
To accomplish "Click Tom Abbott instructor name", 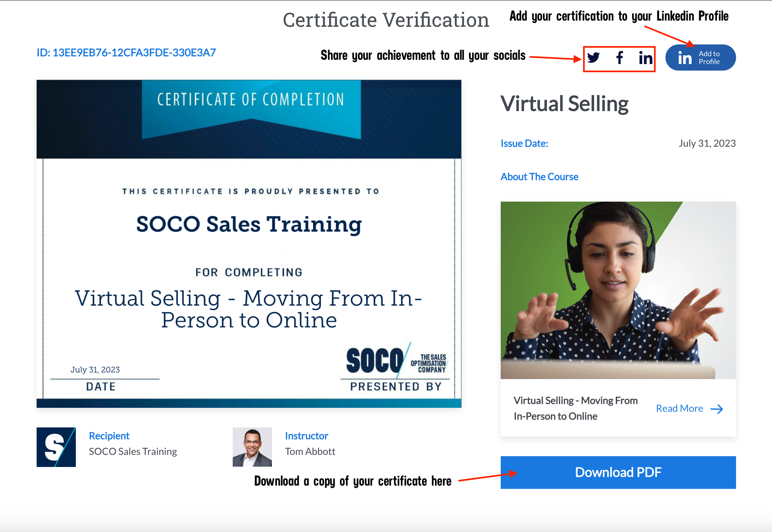I will [310, 451].
